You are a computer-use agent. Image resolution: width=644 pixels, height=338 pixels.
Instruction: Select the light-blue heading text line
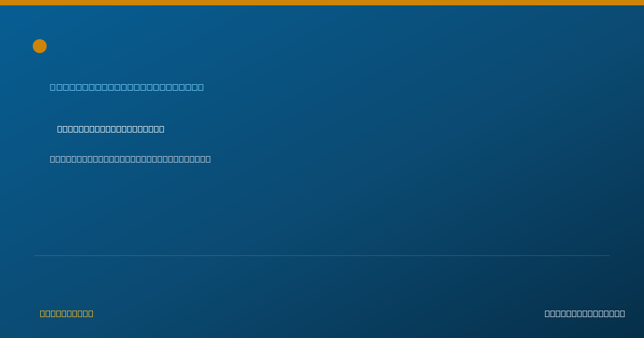tap(127, 87)
